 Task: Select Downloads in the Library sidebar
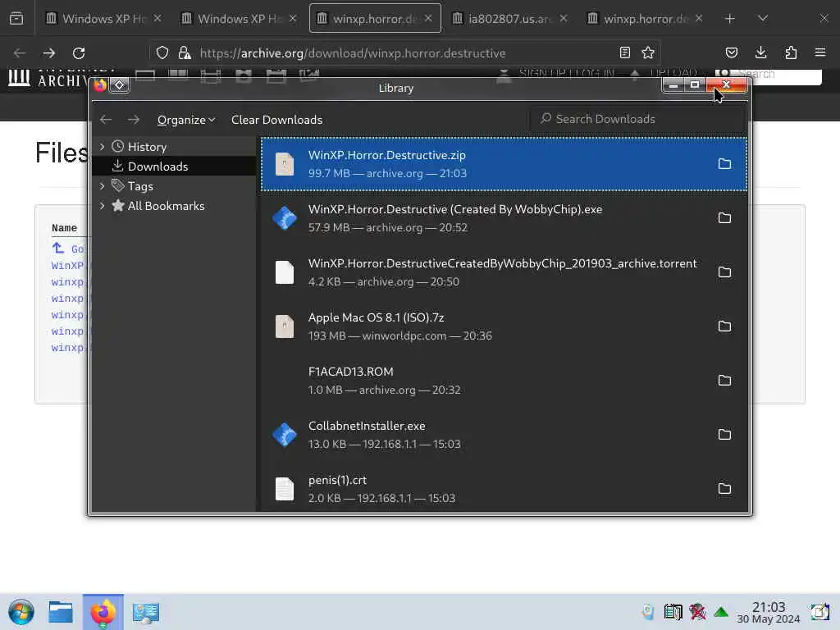pyautogui.click(x=174, y=167)
